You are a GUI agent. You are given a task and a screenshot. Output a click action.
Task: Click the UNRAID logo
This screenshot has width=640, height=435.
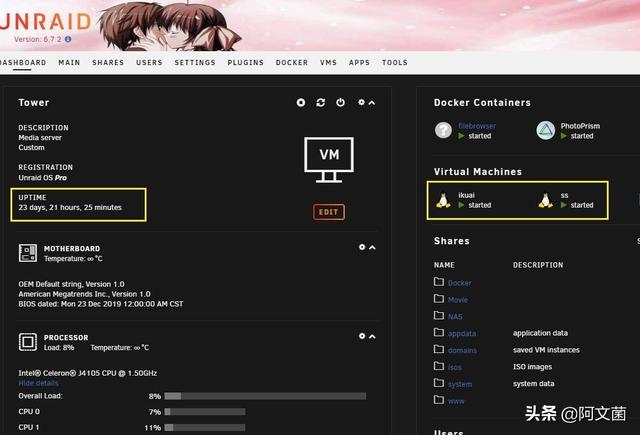coord(45,22)
